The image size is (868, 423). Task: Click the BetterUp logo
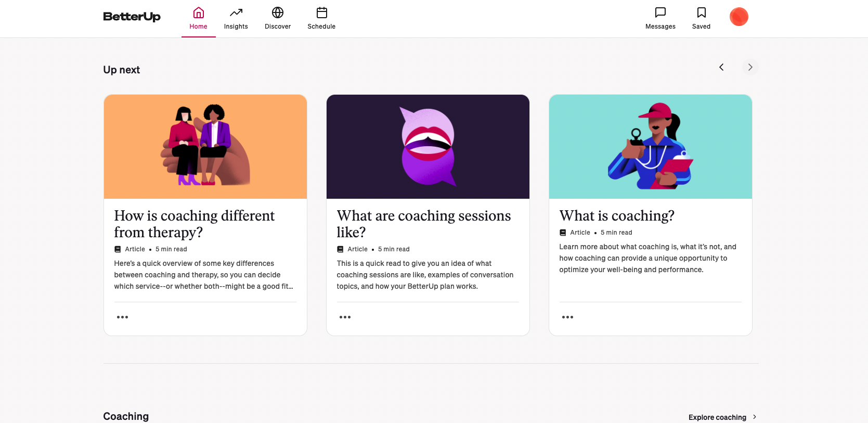(x=132, y=17)
